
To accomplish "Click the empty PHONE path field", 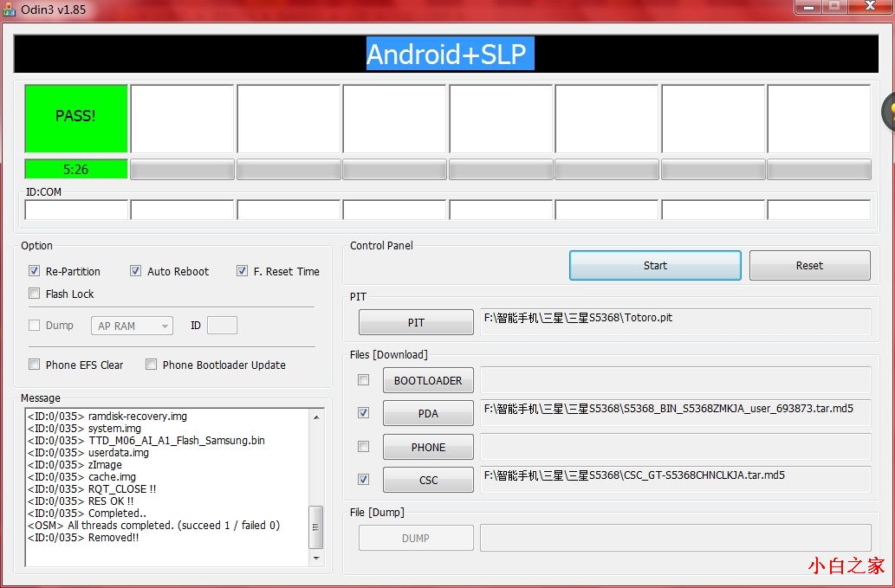I will pyautogui.click(x=676, y=447).
